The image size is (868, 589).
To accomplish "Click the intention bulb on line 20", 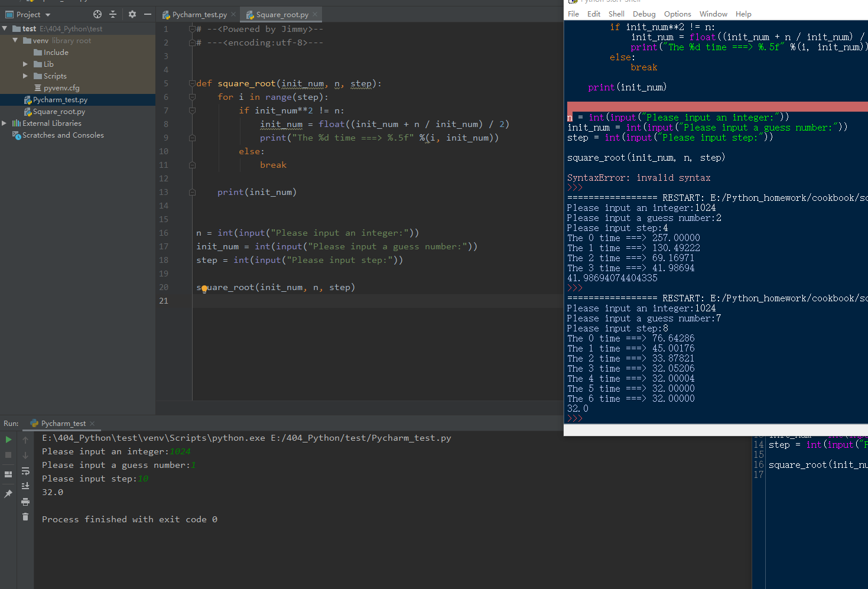I will pyautogui.click(x=204, y=289).
